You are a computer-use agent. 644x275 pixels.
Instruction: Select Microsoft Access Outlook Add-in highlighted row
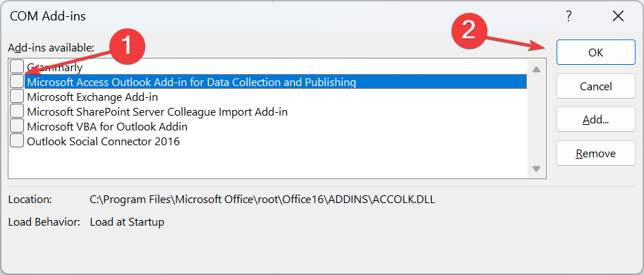pos(276,82)
